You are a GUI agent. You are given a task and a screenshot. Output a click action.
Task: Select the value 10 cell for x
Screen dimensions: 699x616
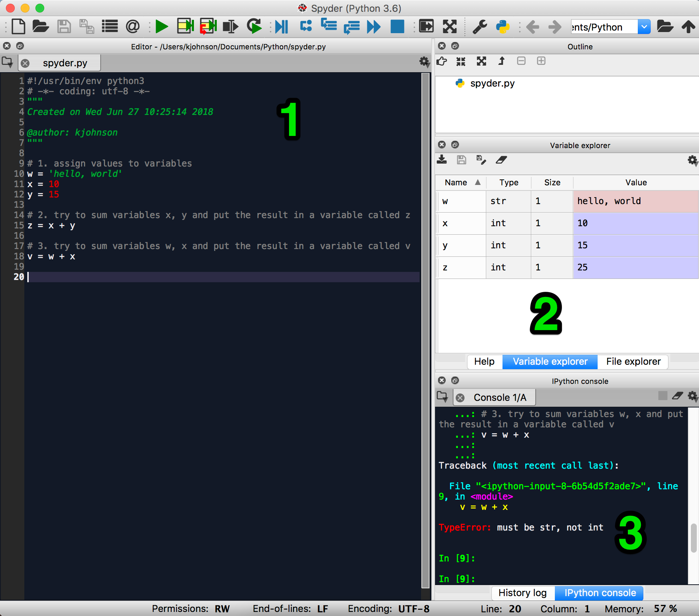point(636,223)
